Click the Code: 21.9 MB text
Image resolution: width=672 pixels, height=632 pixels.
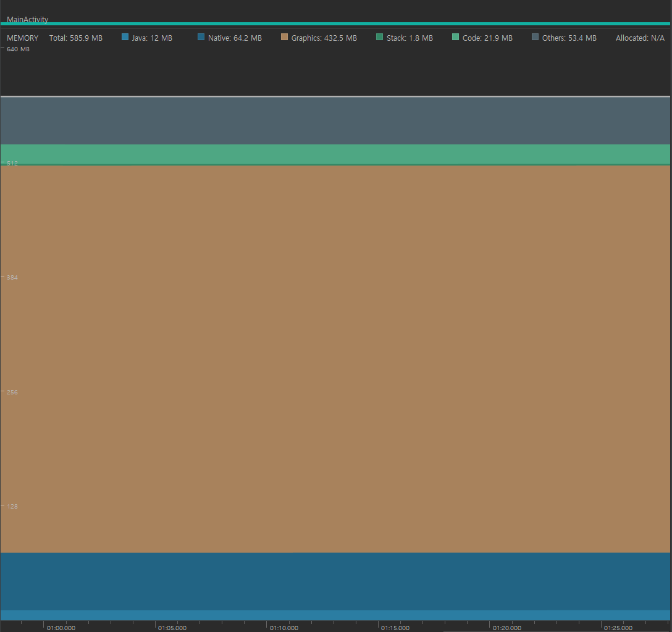[488, 38]
